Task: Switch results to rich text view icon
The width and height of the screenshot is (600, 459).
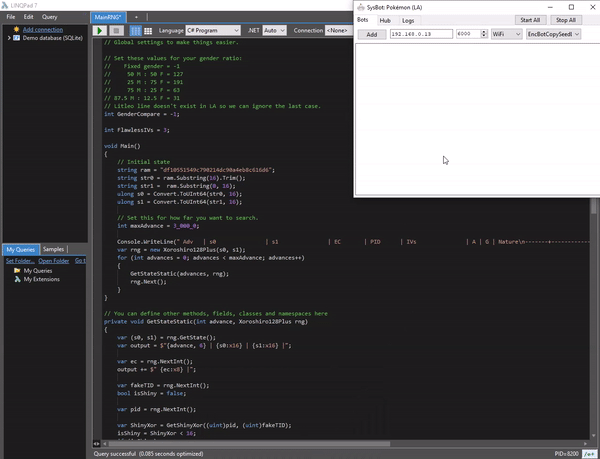Action: pos(135,31)
